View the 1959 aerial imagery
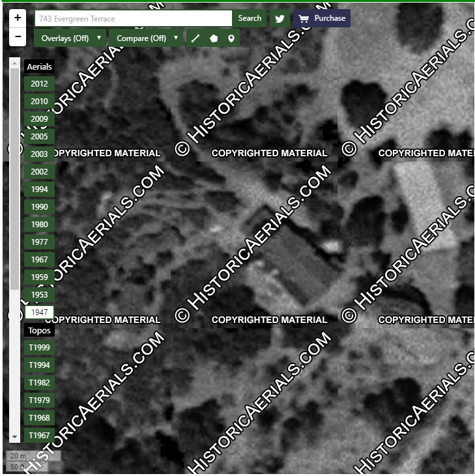This screenshot has height=476, width=475. [x=39, y=277]
